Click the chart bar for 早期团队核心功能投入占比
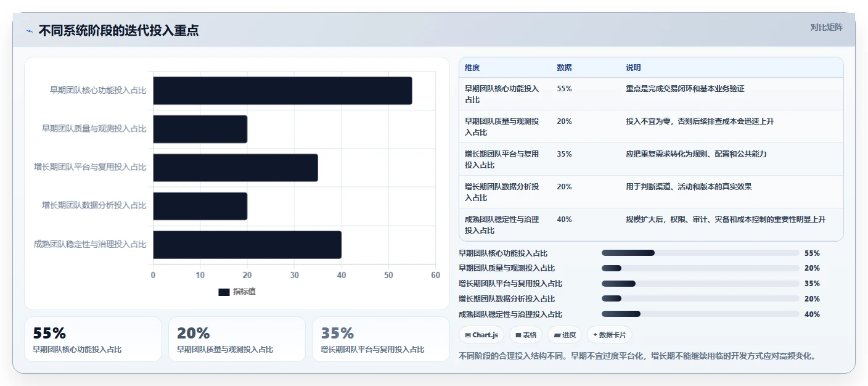The image size is (868, 386). click(282, 91)
